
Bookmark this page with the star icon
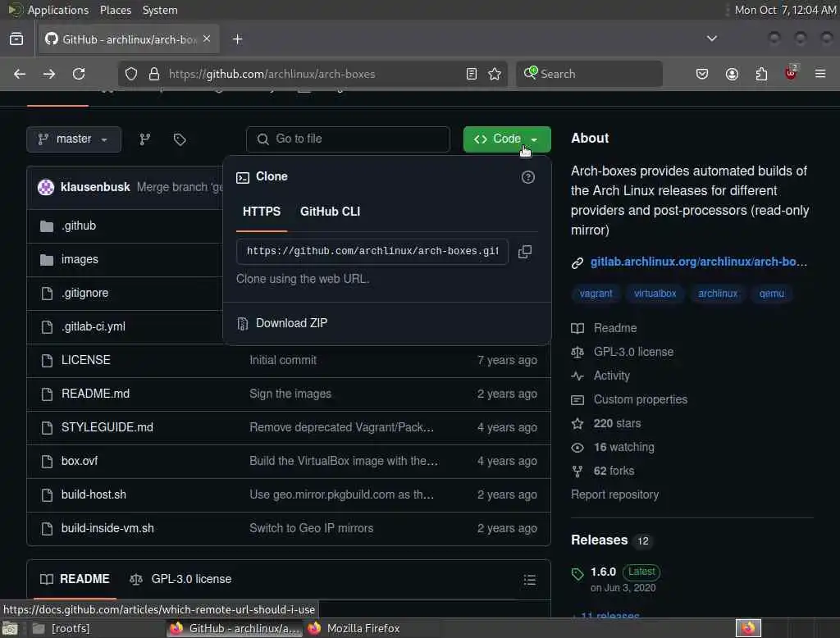495,74
